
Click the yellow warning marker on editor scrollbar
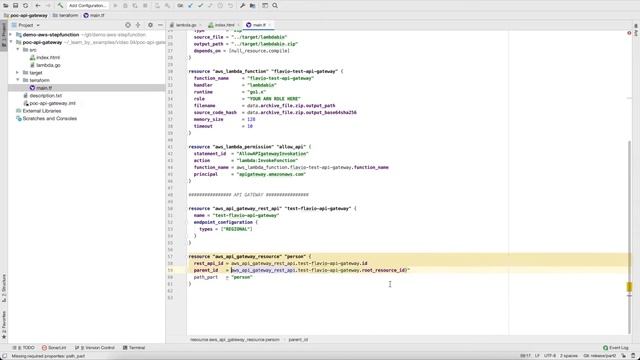629,287
